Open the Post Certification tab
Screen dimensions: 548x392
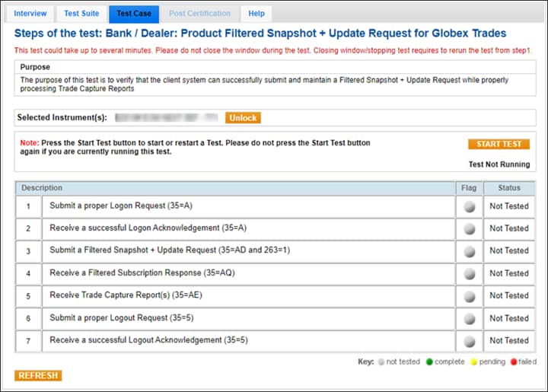199,14
